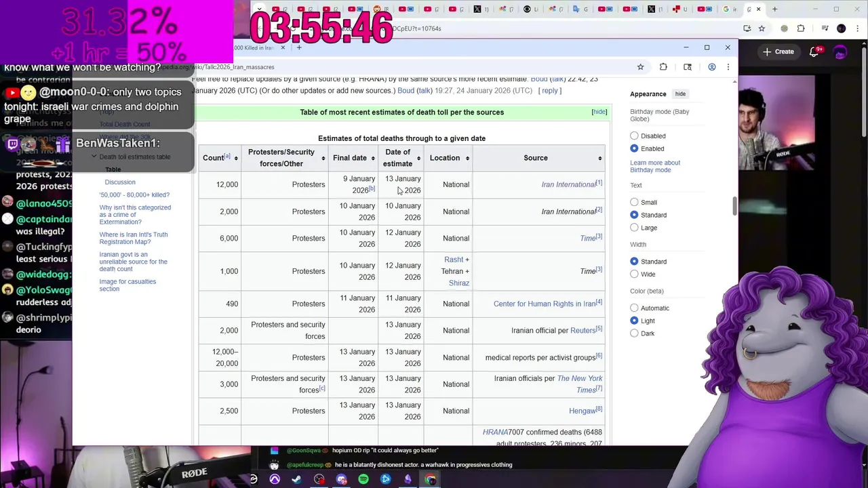Switch to the Google tab in the background window
Screen dimensions: 868x488
pyautogui.click(x=729, y=9)
